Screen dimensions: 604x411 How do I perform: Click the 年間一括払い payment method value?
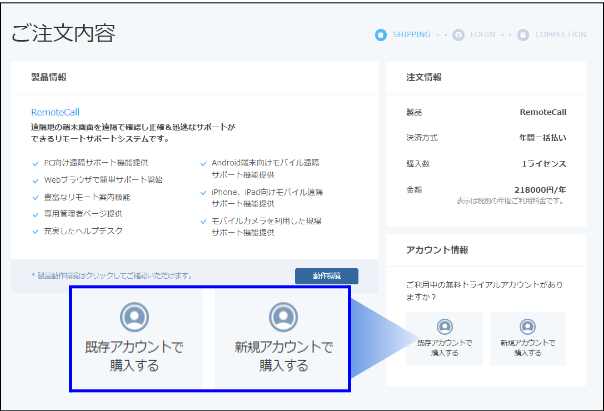tap(543, 137)
